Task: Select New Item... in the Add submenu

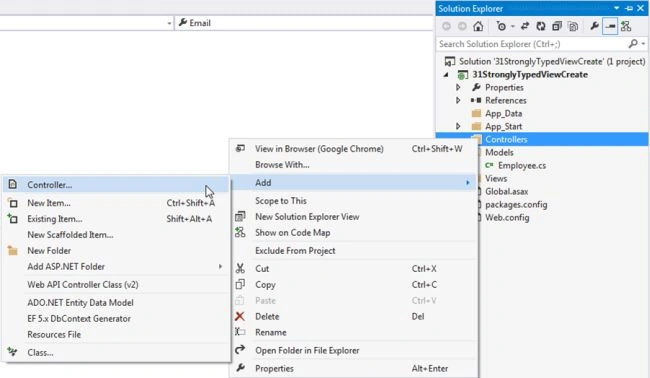Action: [x=116, y=203]
